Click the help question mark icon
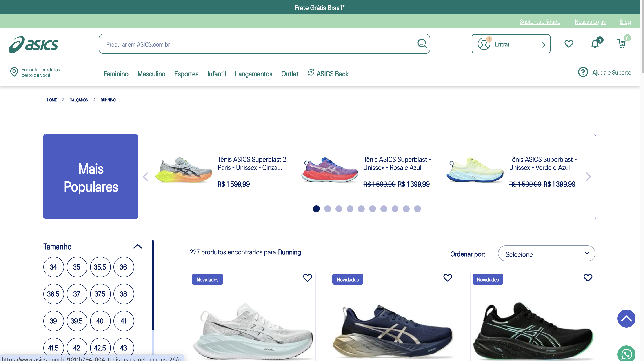644x361 pixels. click(x=583, y=72)
